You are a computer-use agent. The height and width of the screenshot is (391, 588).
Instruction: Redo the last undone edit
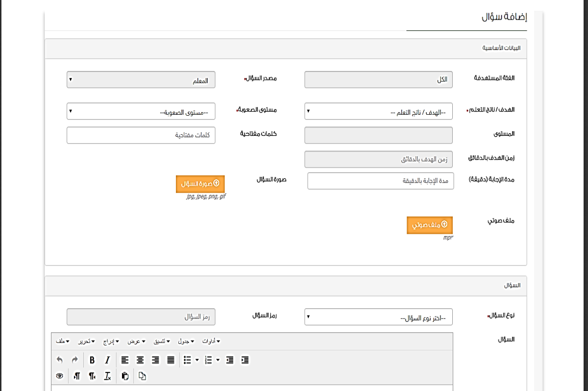[x=74, y=360]
